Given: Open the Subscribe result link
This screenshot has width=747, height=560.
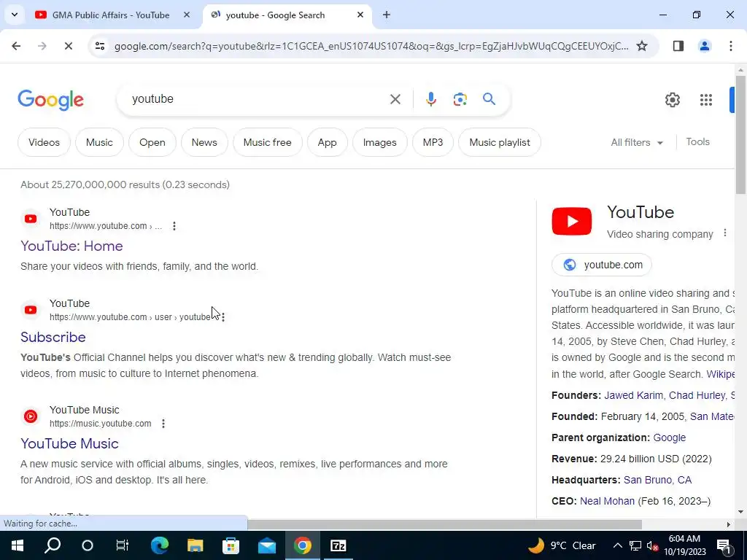Looking at the screenshot, I should [53, 337].
